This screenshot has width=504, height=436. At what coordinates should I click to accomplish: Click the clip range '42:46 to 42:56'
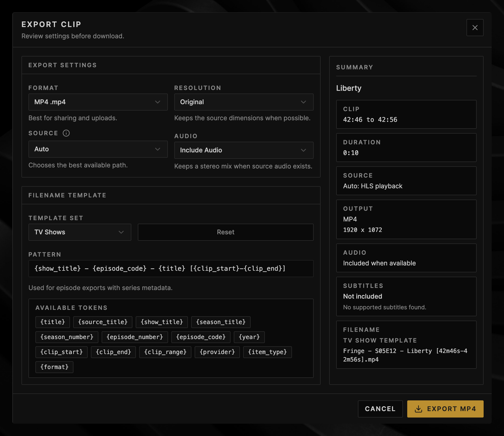coord(370,120)
